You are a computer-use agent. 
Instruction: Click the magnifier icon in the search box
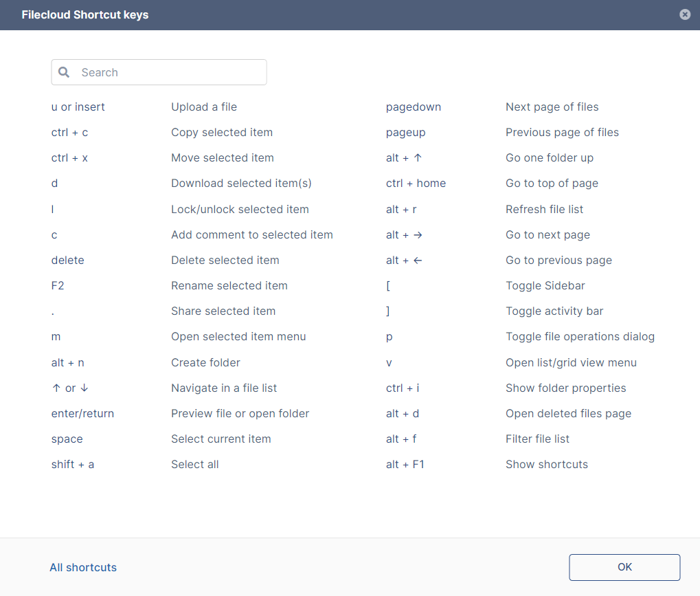point(64,72)
